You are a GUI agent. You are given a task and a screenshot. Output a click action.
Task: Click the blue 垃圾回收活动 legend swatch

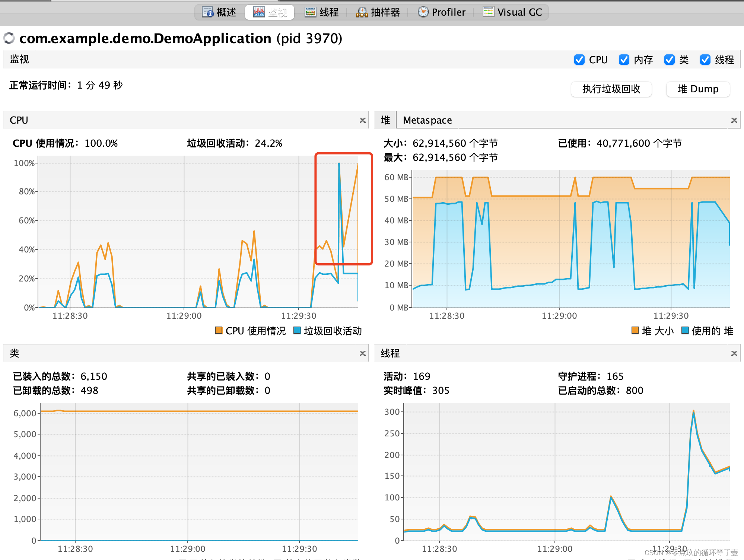pos(297,330)
